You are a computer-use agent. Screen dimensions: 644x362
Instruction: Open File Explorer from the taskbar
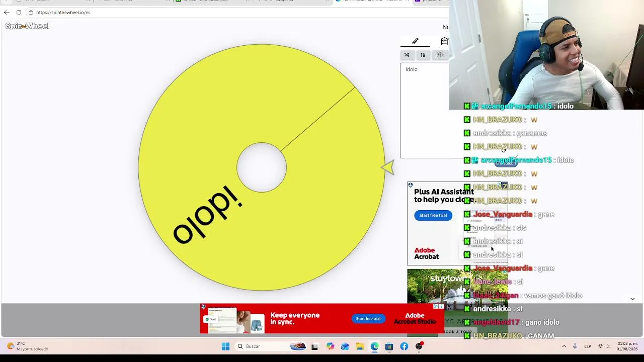tap(359, 346)
